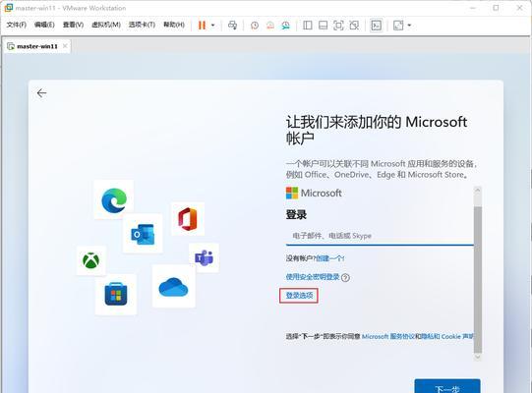The image size is (532, 393).
Task: Toggle the thumbnail bar view icon
Action: point(323,26)
